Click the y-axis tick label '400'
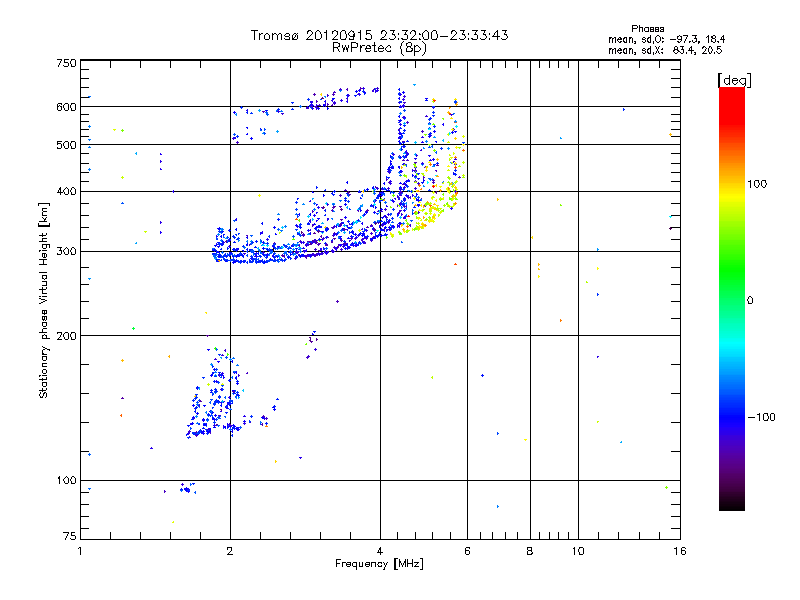Image resolution: width=800 pixels, height=600 pixels. coord(67,191)
